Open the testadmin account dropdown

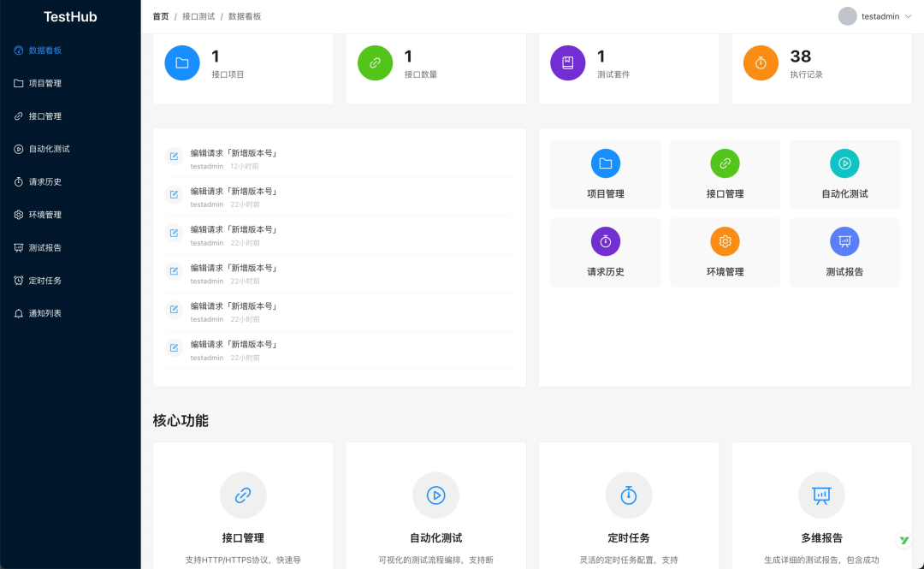click(874, 16)
